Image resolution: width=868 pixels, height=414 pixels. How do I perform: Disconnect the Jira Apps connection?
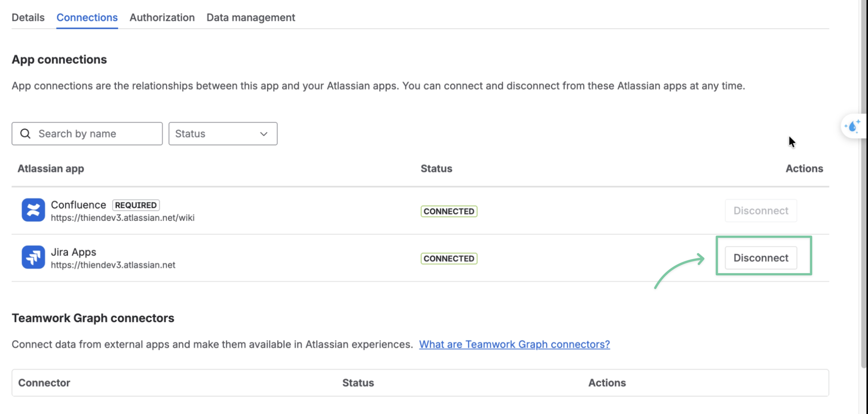coord(761,258)
